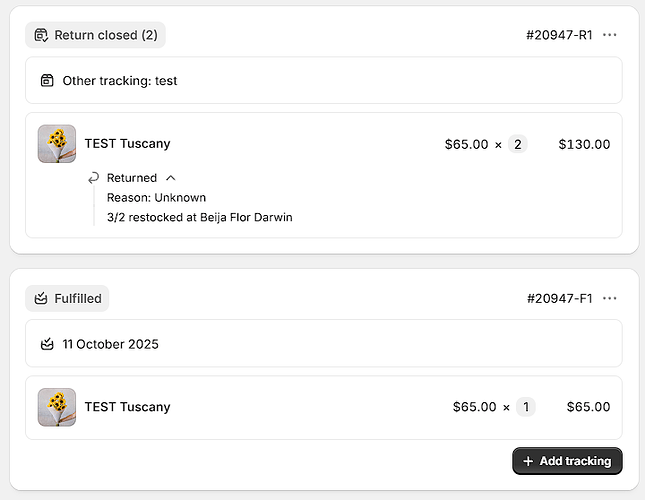Click the Returned arrow icon
The image size is (645, 500).
[x=94, y=178]
